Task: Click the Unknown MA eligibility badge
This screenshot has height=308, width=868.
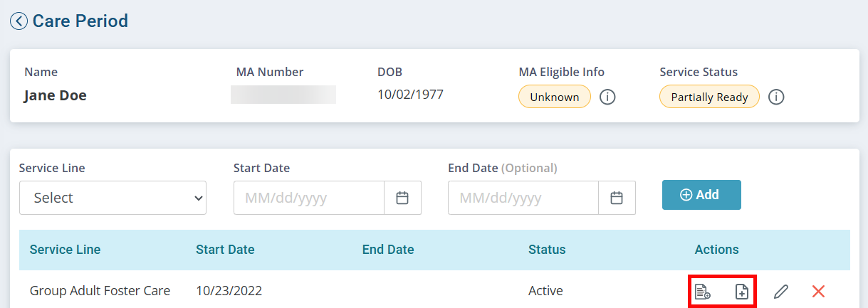Action: coord(554,97)
